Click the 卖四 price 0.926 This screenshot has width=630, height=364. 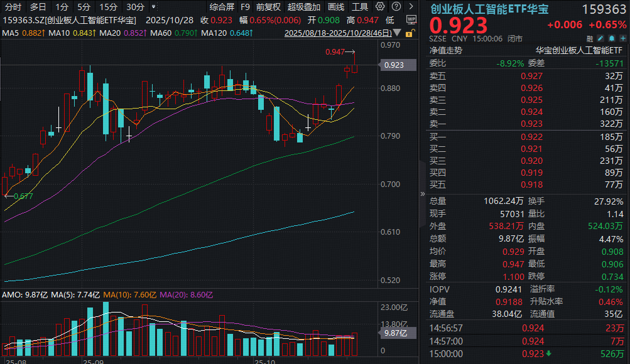(531, 88)
